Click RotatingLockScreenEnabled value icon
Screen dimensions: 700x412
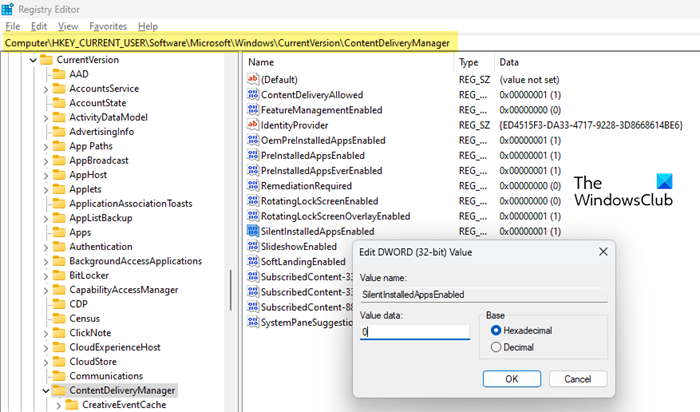(x=253, y=201)
